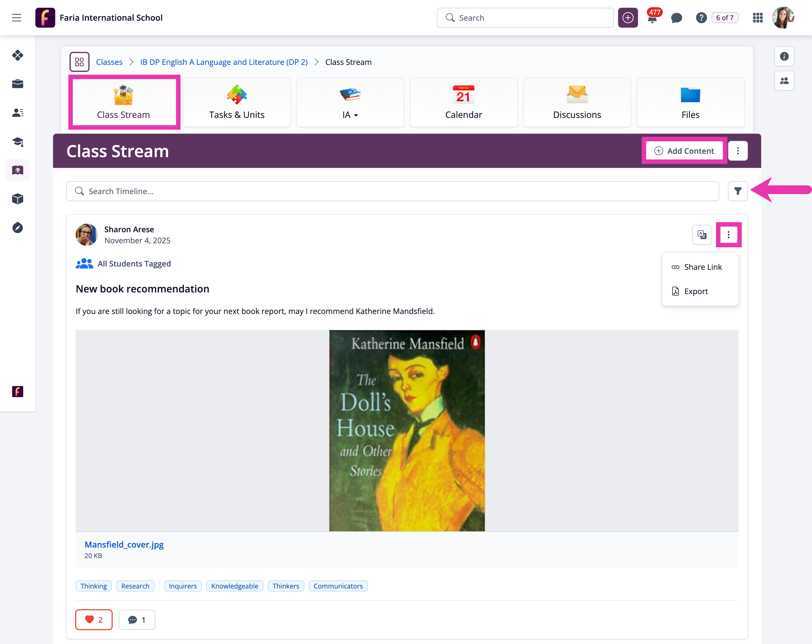Image resolution: width=812 pixels, height=644 pixels.
Task: Open the briefcase sidebar icon
Action: tap(18, 84)
